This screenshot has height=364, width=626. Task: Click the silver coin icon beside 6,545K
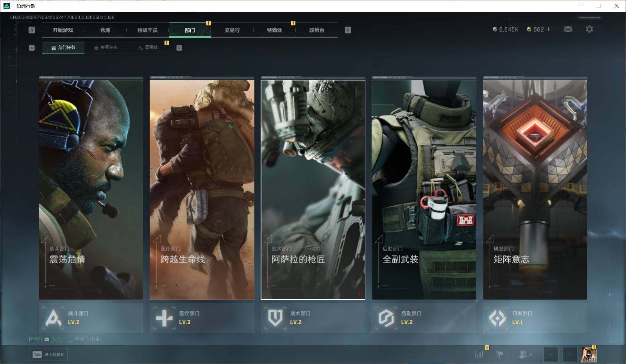[495, 29]
